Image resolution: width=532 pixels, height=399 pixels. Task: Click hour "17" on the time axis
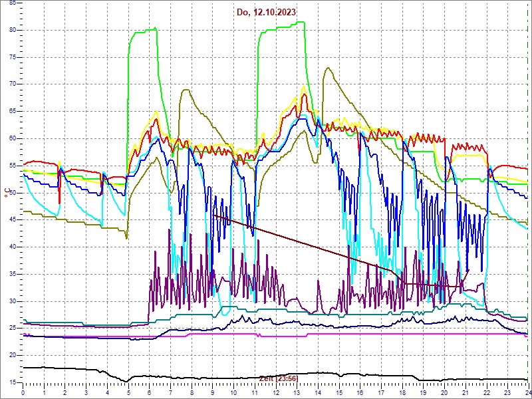click(x=380, y=392)
